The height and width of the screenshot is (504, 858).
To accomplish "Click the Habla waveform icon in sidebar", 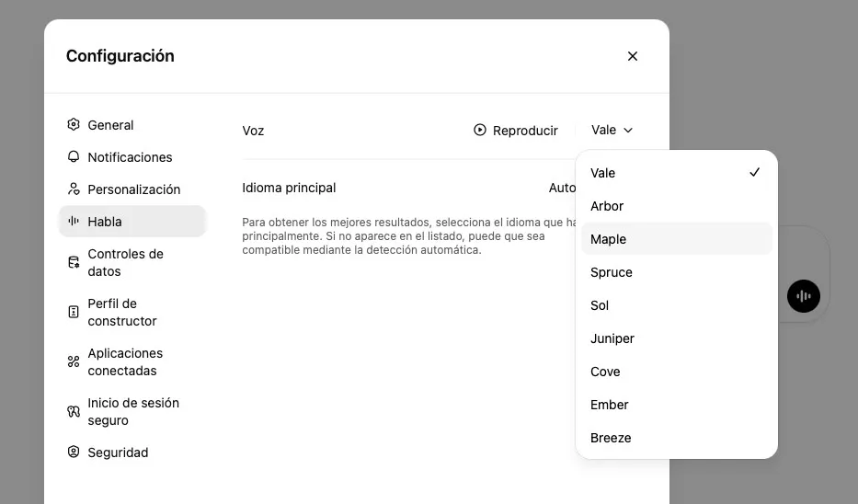I will click(74, 221).
